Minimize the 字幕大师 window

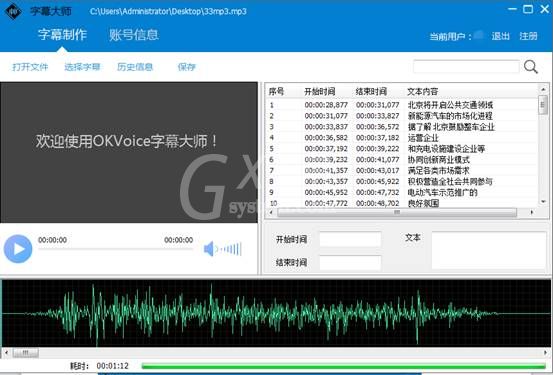point(512,9)
